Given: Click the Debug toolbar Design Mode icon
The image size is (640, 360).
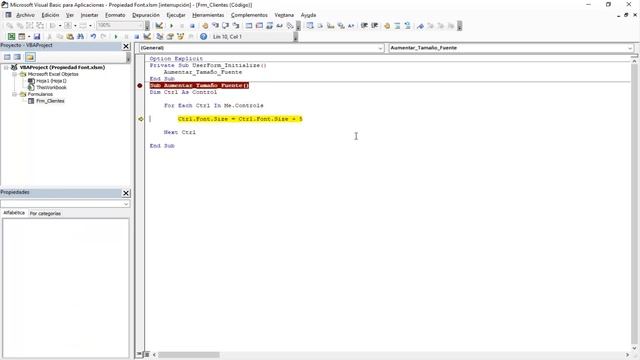Looking at the screenshot, I should click(159, 26).
